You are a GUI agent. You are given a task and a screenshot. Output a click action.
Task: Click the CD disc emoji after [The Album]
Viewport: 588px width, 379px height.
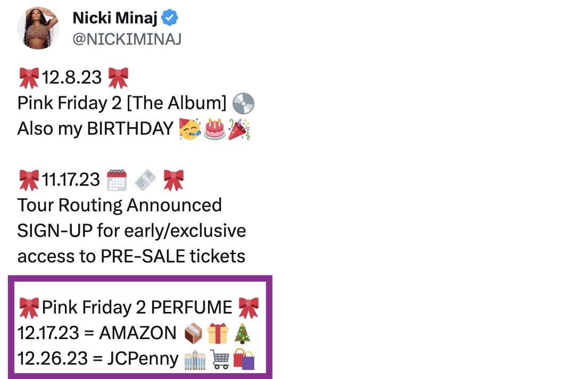point(244,103)
